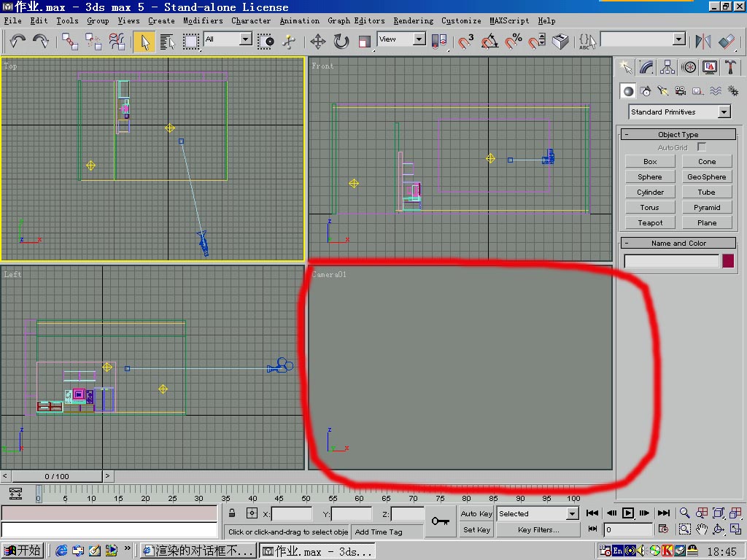Image resolution: width=747 pixels, height=560 pixels.
Task: Toggle the AutoGrid checkbox
Action: coord(702,147)
